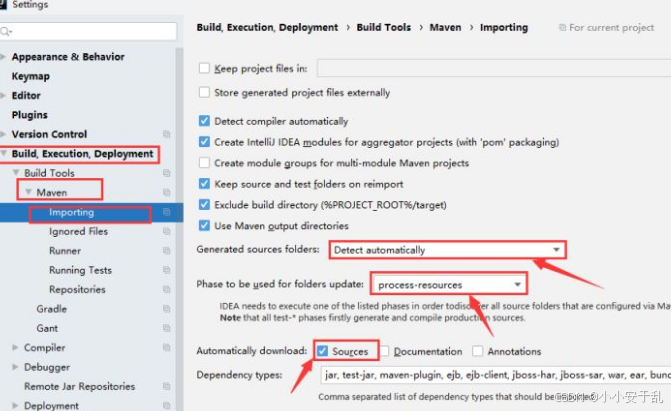Click the project-level icon beside Gant
Viewport: 671px width, 411px height.
166,328
